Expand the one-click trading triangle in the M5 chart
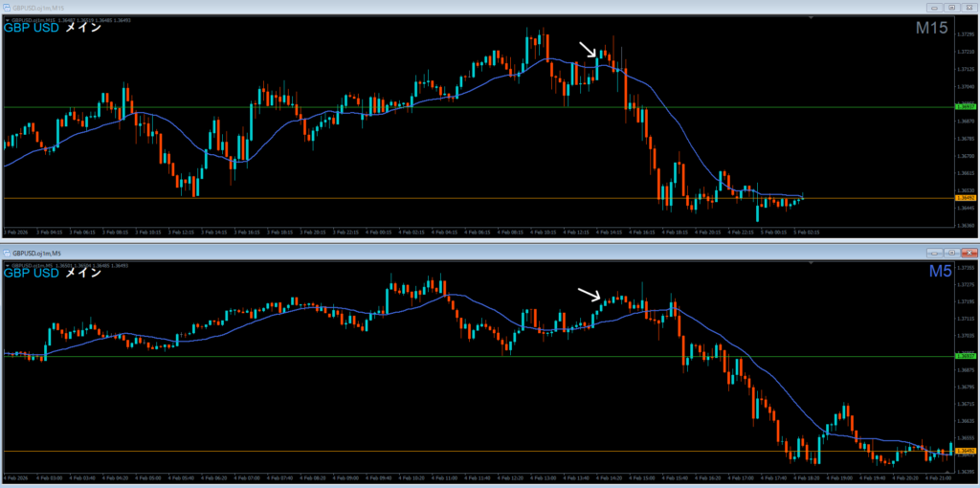Viewport: 980px width, 488px height. point(7,266)
